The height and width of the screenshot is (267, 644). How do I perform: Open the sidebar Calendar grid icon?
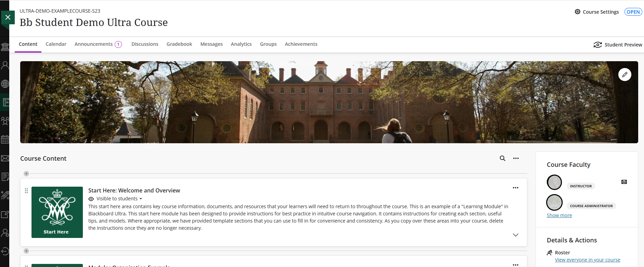pos(5,139)
